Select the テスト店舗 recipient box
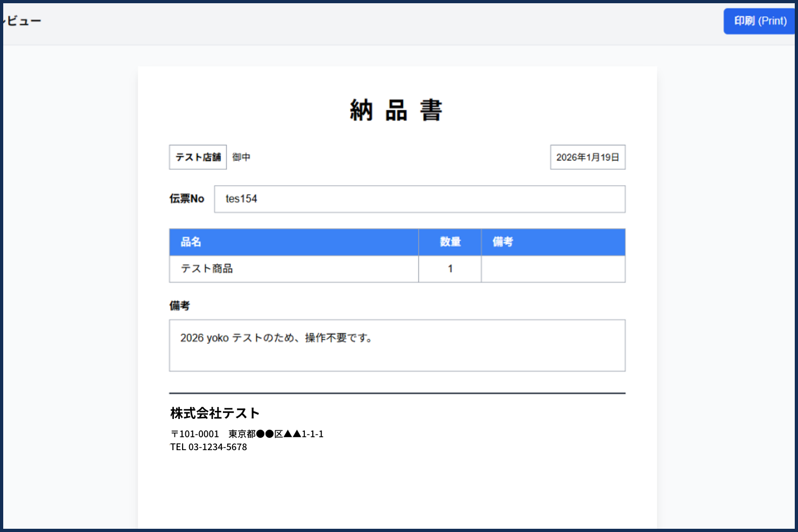 (198, 157)
